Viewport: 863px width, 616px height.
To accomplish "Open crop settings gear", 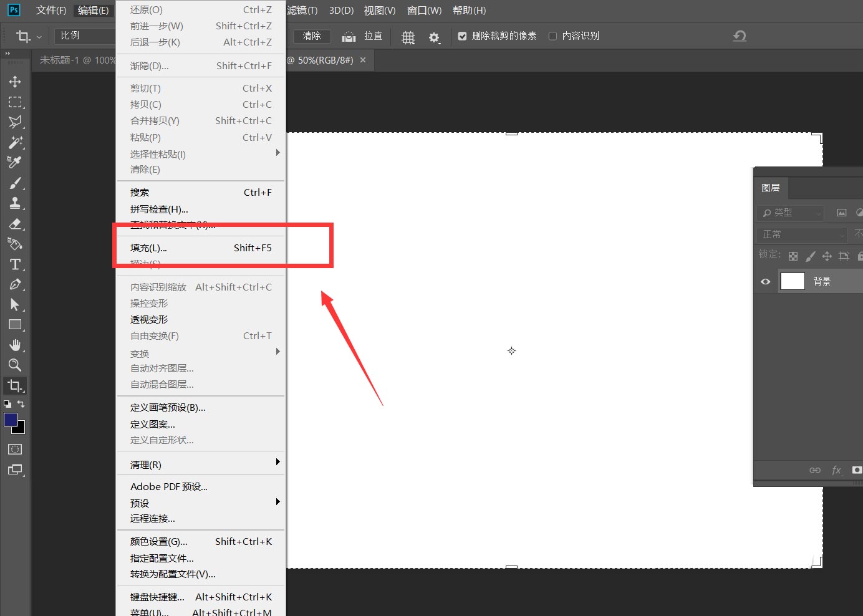I will 435,37.
